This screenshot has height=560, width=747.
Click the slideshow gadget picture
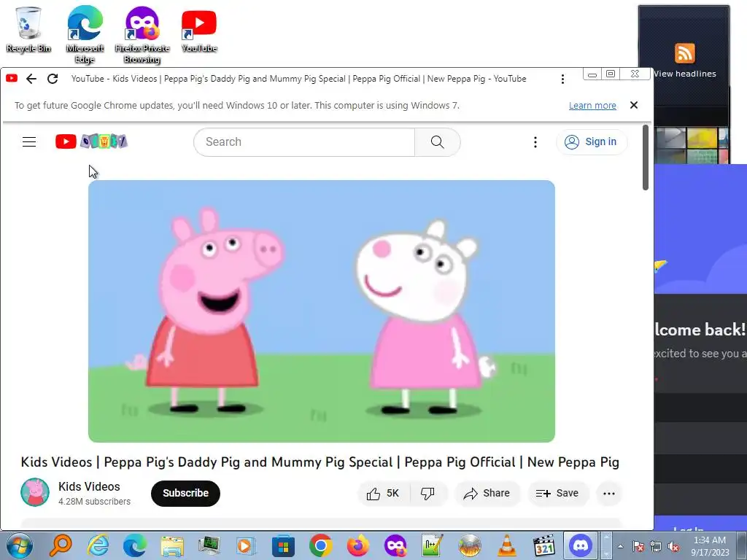click(x=692, y=145)
